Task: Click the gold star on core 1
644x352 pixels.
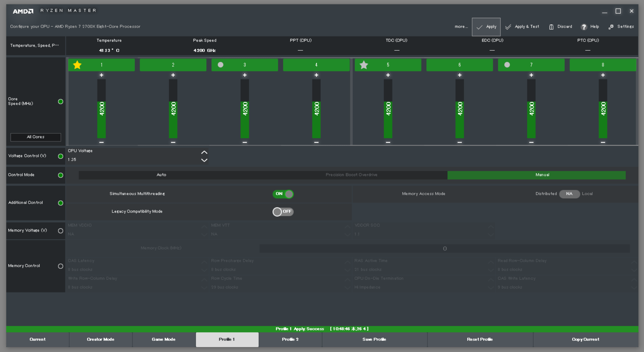Action: pos(77,65)
